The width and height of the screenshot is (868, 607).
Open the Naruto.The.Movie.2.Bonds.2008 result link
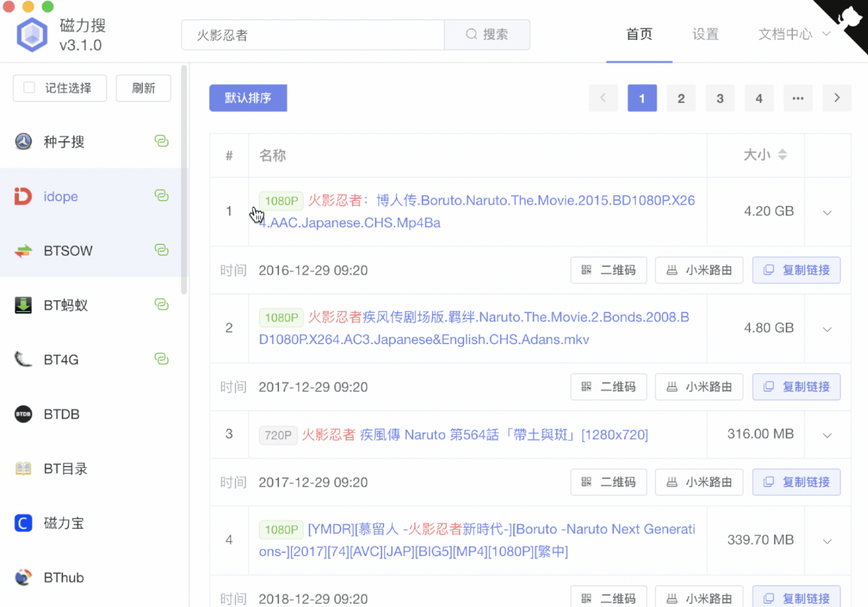coord(474,328)
